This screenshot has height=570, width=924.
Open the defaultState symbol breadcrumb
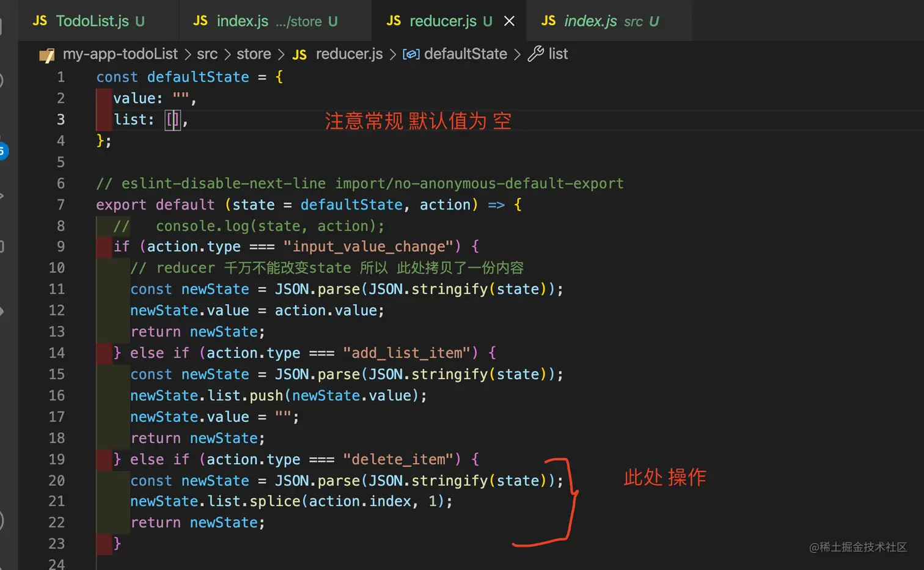465,54
